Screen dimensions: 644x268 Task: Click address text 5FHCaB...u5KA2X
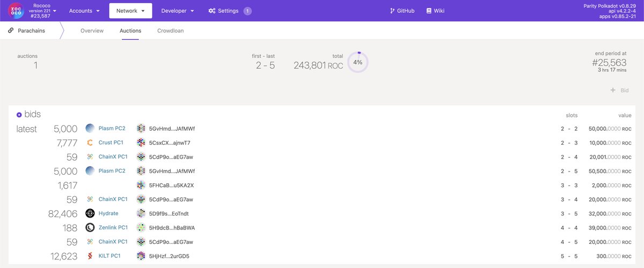(x=171, y=185)
